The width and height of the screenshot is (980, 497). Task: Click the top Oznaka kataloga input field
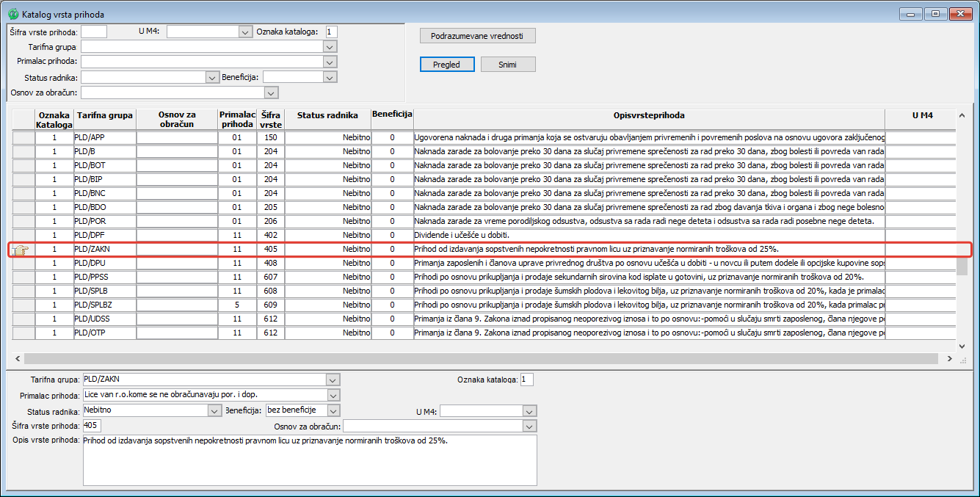[x=332, y=32]
